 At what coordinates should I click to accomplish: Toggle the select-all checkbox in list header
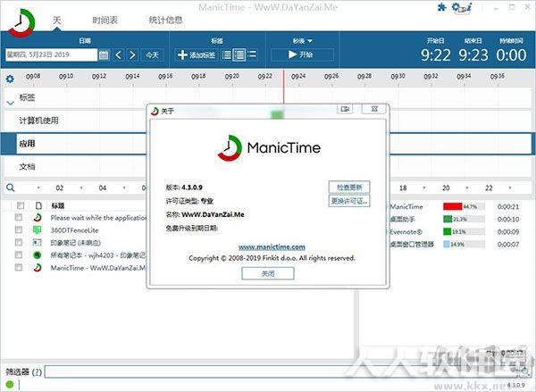point(21,205)
